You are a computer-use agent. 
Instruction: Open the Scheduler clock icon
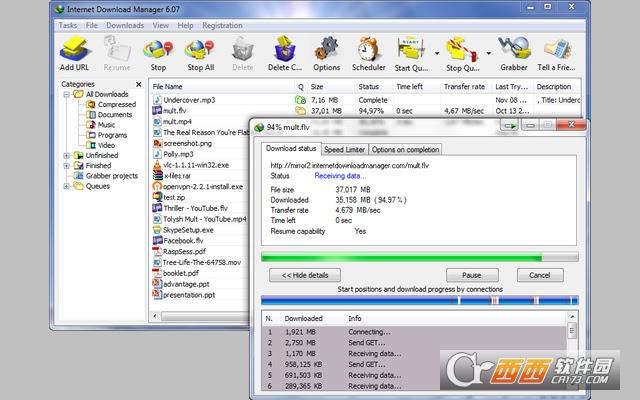(369, 49)
